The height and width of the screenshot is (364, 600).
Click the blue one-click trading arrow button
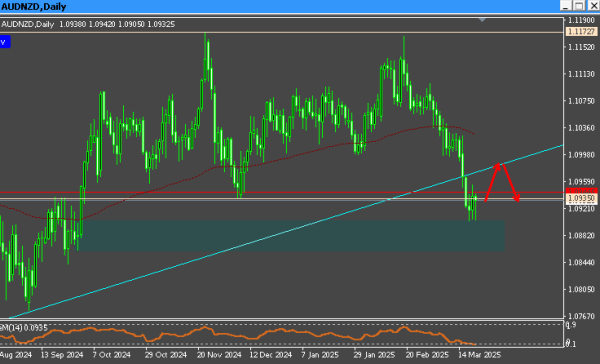[x=5, y=42]
